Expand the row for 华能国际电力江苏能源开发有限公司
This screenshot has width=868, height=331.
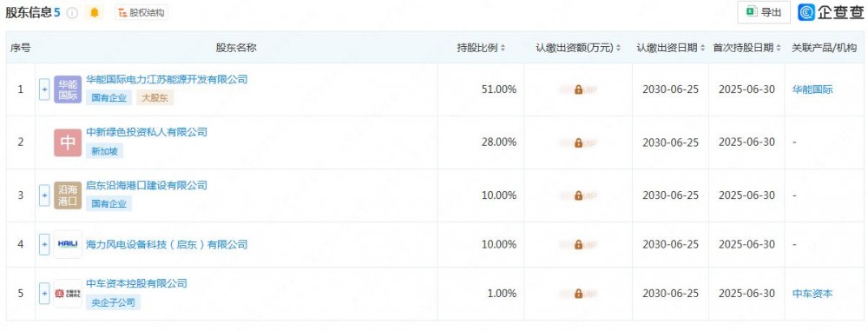coord(45,89)
